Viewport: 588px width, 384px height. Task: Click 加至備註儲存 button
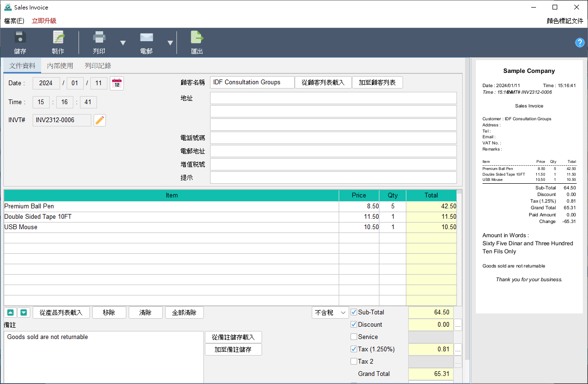click(233, 349)
